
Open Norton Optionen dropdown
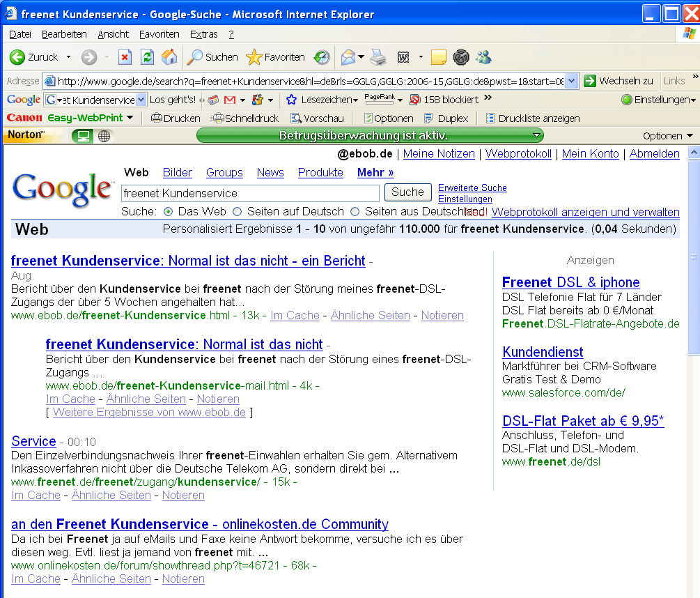pos(668,136)
